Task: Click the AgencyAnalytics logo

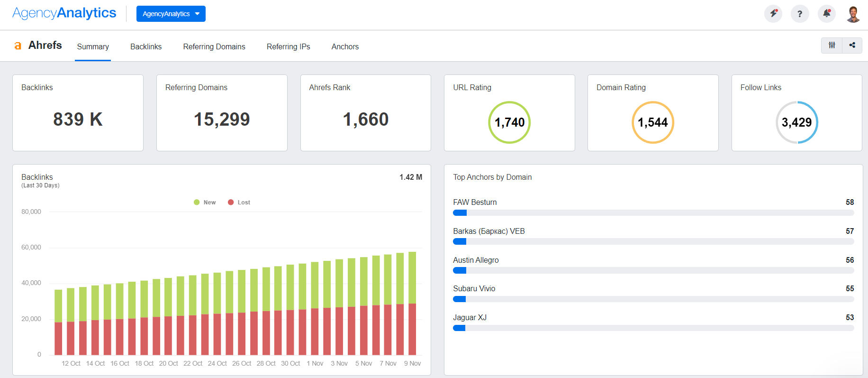Action: [64, 13]
